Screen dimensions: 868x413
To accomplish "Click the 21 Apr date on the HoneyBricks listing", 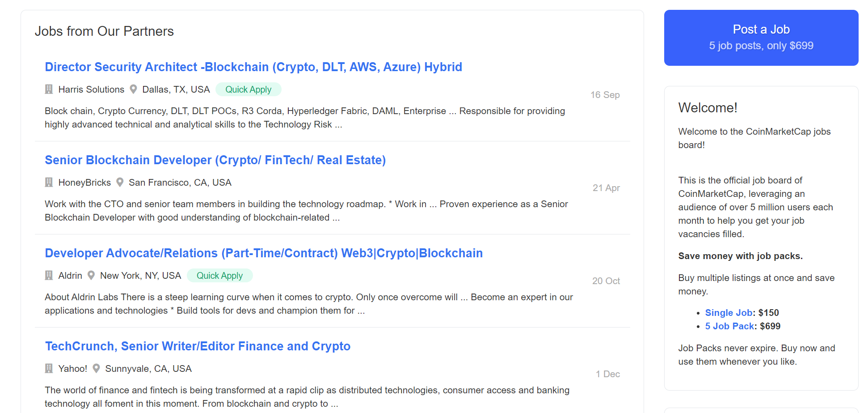I will pyautogui.click(x=606, y=188).
